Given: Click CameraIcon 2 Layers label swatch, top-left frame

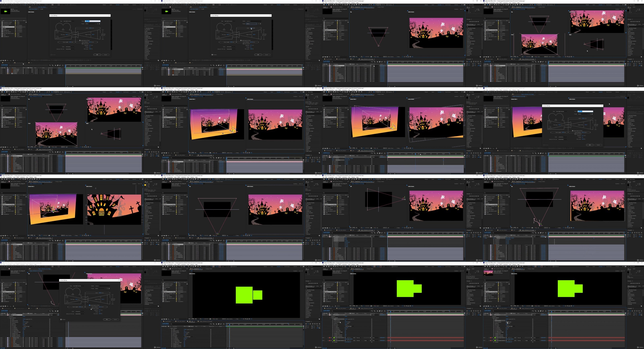Looking at the screenshot, I should coord(15,22).
